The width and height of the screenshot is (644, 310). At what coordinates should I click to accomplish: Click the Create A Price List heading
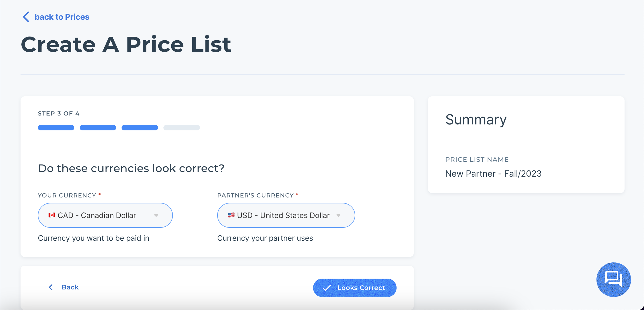126,44
